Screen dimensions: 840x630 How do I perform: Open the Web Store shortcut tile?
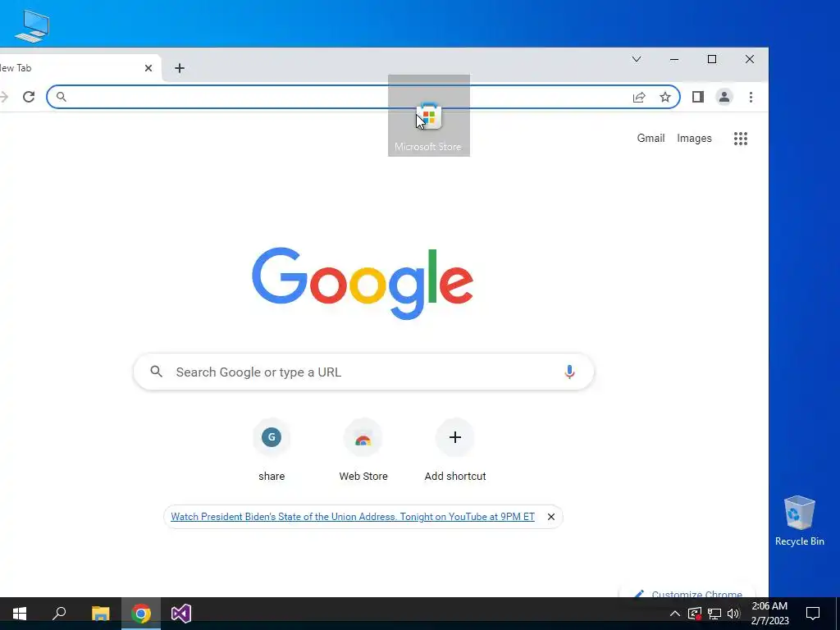(363, 450)
